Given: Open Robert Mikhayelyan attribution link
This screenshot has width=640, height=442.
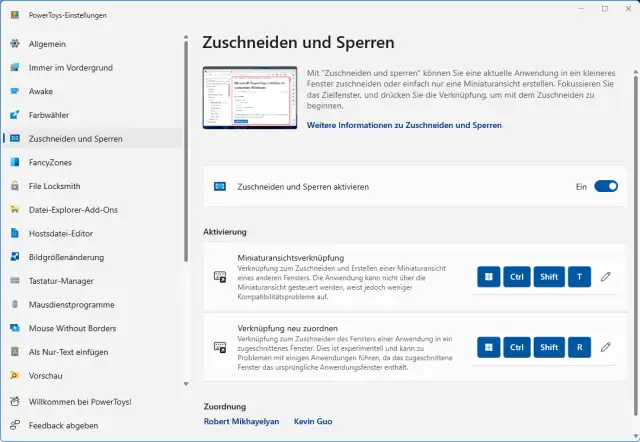Looking at the screenshot, I should coord(241,421).
